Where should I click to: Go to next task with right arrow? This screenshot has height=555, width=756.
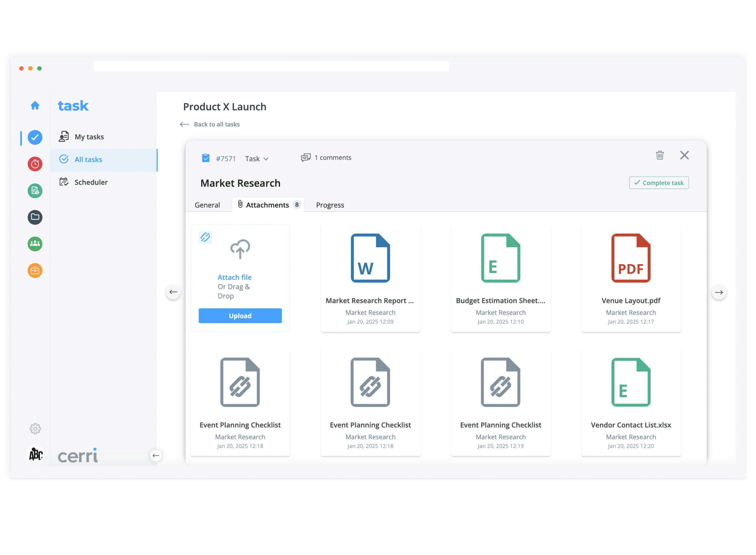(x=719, y=292)
